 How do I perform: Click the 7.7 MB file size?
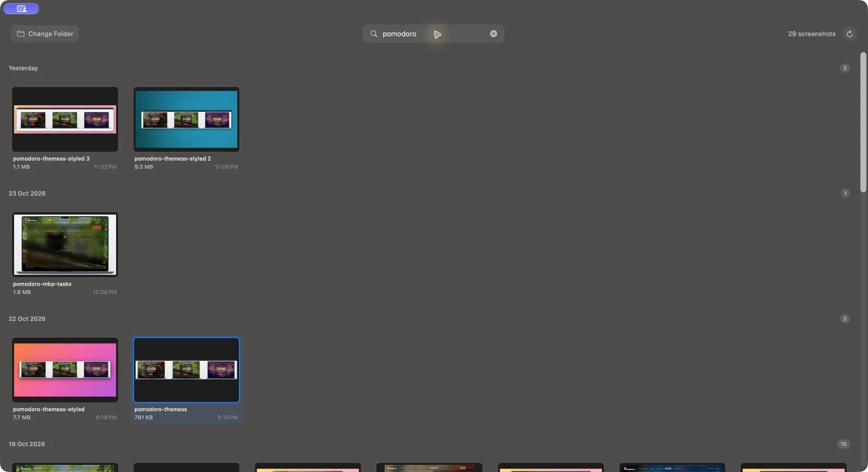[22, 418]
